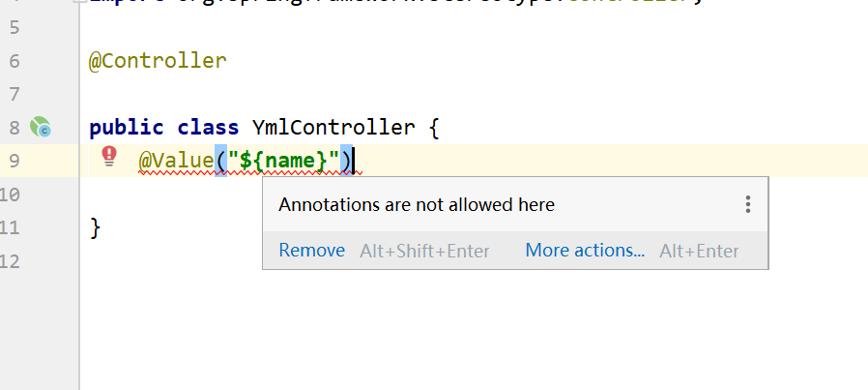Viewport: 868px width, 390px height.
Task: Click the public keyword
Action: pyautogui.click(x=127, y=128)
